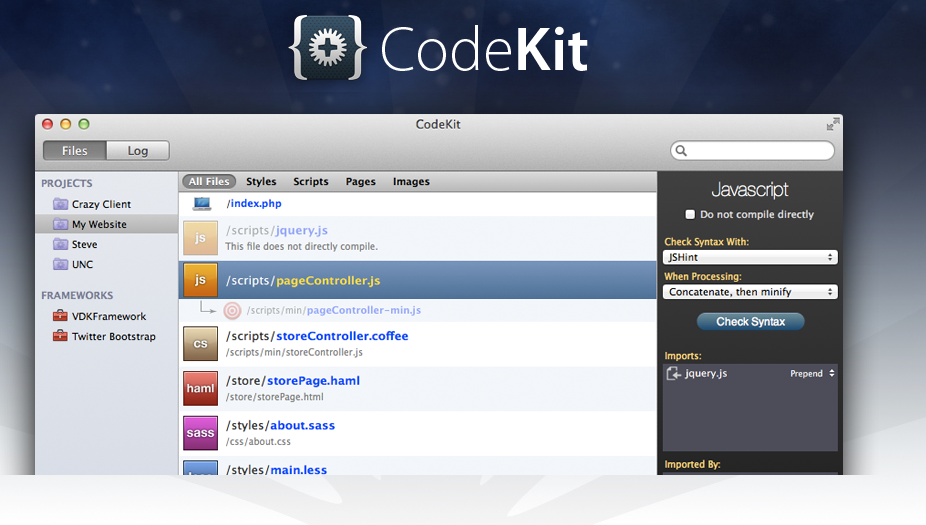
Task: Enable the Do not compile directly checkbox
Action: [690, 214]
